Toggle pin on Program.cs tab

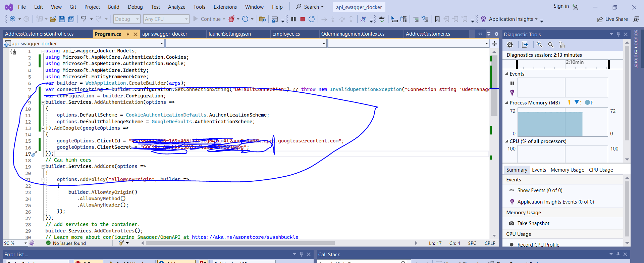tap(127, 34)
